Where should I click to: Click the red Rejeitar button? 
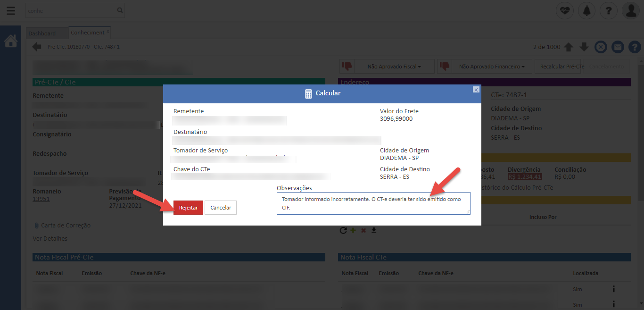(188, 208)
